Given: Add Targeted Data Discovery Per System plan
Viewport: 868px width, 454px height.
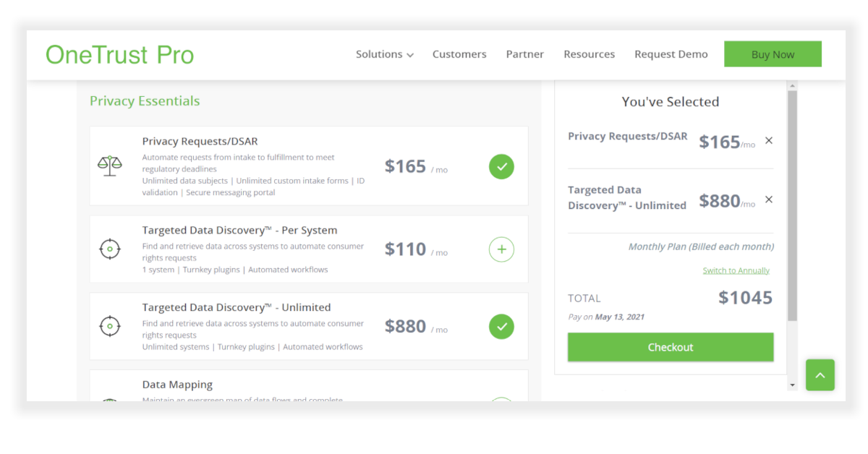Looking at the screenshot, I should tap(501, 250).
